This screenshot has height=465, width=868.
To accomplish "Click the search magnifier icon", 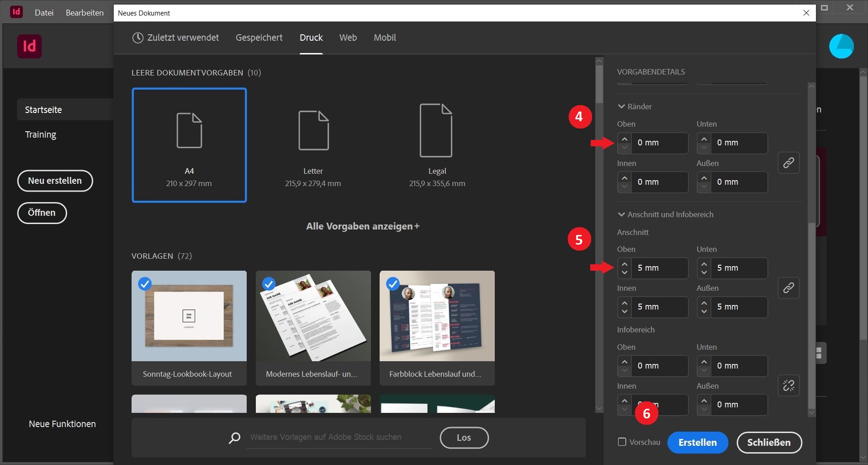I will coord(234,438).
